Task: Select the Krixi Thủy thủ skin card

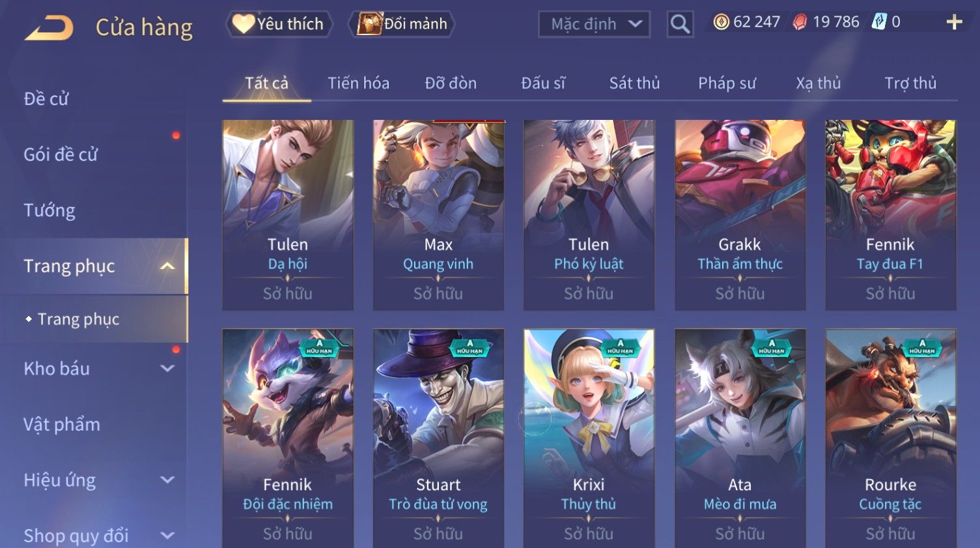Action: [589, 438]
